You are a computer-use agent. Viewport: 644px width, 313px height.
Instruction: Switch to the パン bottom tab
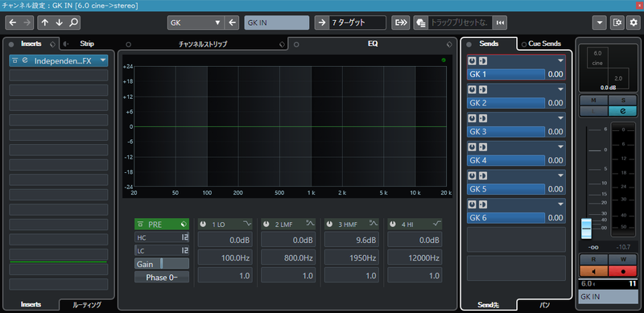[545, 305]
